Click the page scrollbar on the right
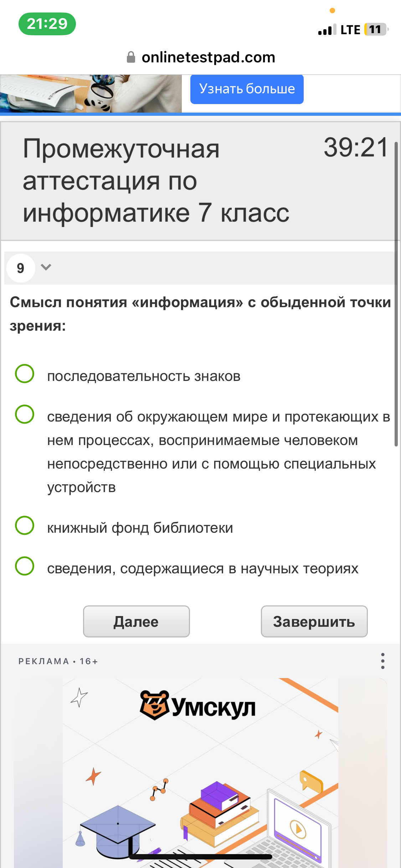 tap(396, 294)
